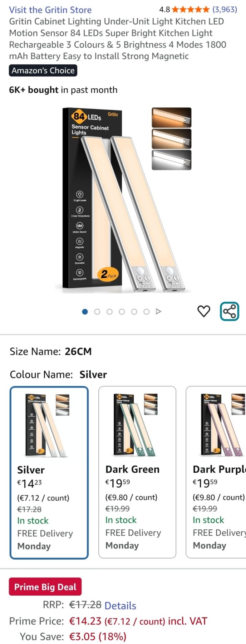The image size is (246, 644).
Task: Open the 3,963 reviews count
Action: coord(225,9)
